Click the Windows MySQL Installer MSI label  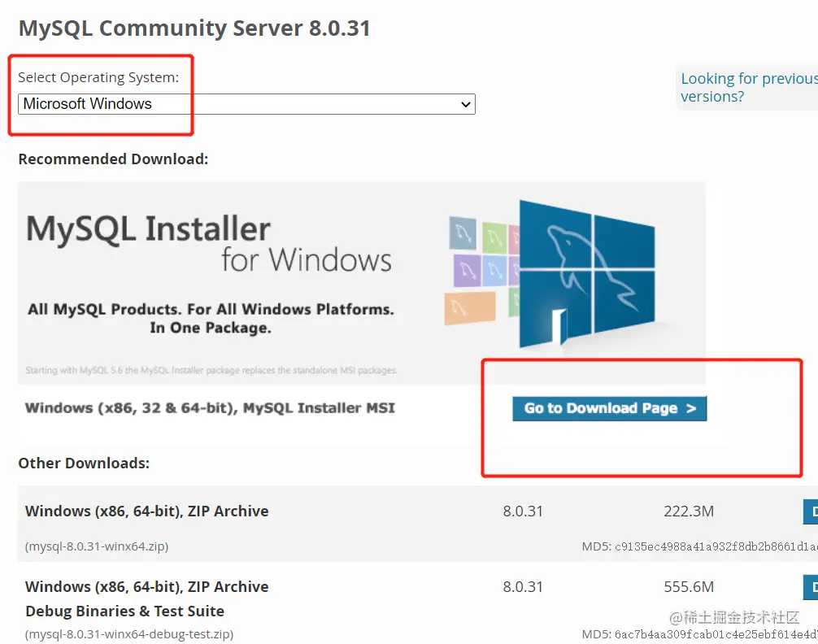coord(210,408)
